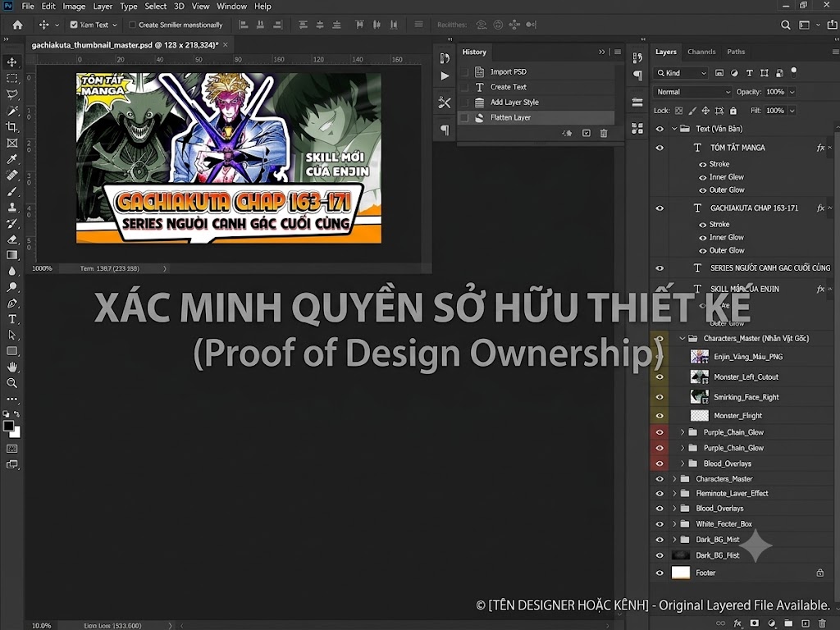Select the Flatten Layer history state
The image size is (840, 630).
(536, 117)
